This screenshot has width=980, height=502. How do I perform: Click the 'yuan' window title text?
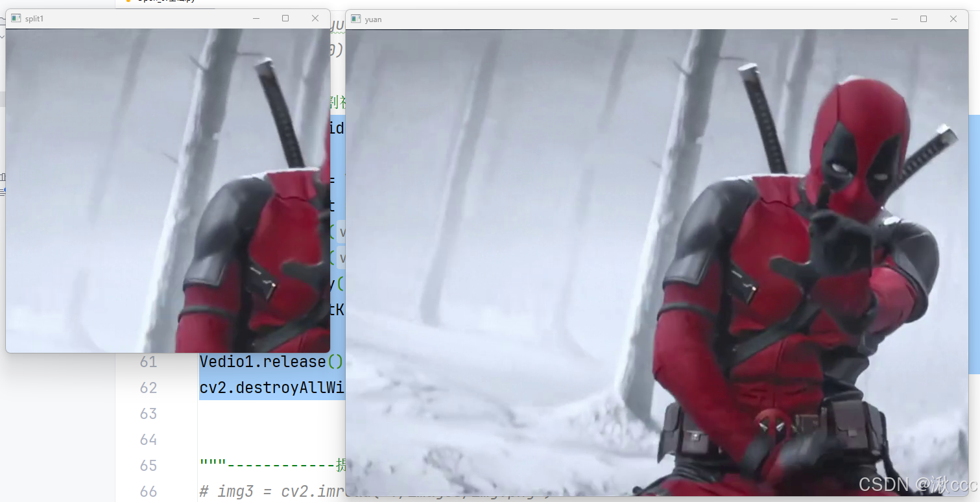(x=373, y=19)
